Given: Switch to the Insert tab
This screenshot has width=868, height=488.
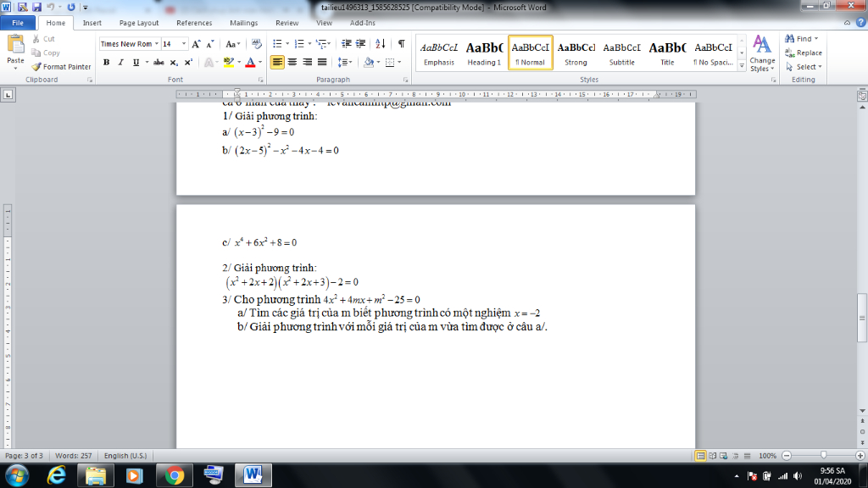Looking at the screenshot, I should (92, 23).
